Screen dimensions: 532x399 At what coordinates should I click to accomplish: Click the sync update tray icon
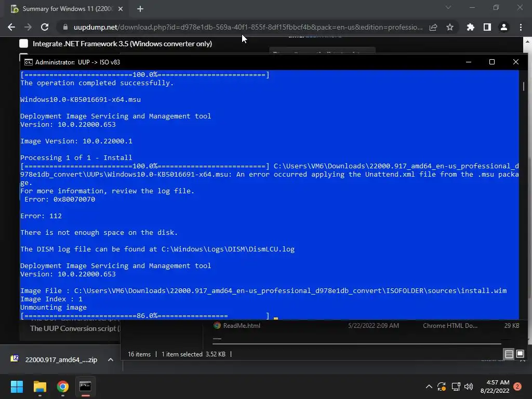[442, 387]
